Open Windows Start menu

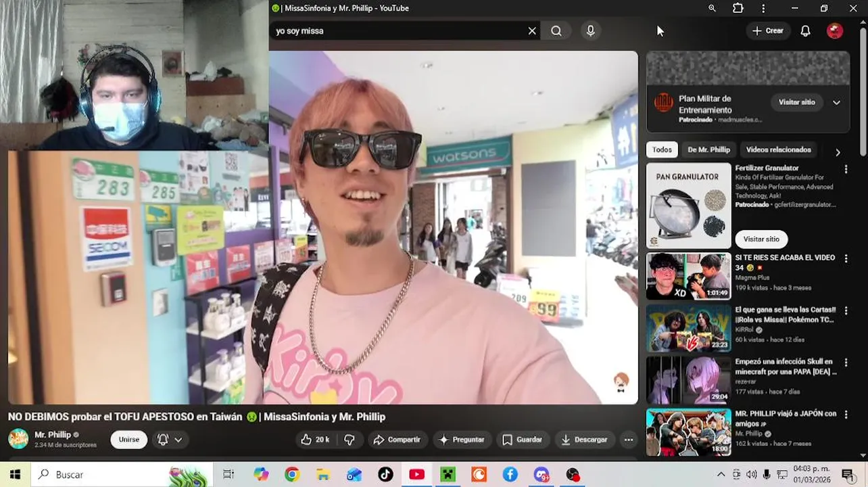click(15, 475)
